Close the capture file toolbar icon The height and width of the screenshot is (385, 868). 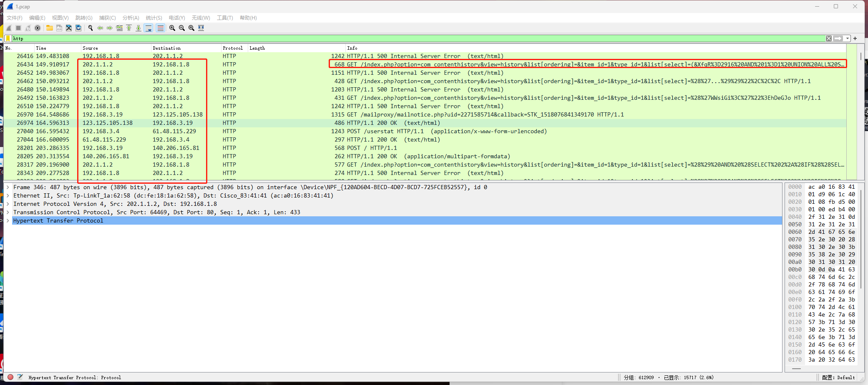click(x=69, y=28)
